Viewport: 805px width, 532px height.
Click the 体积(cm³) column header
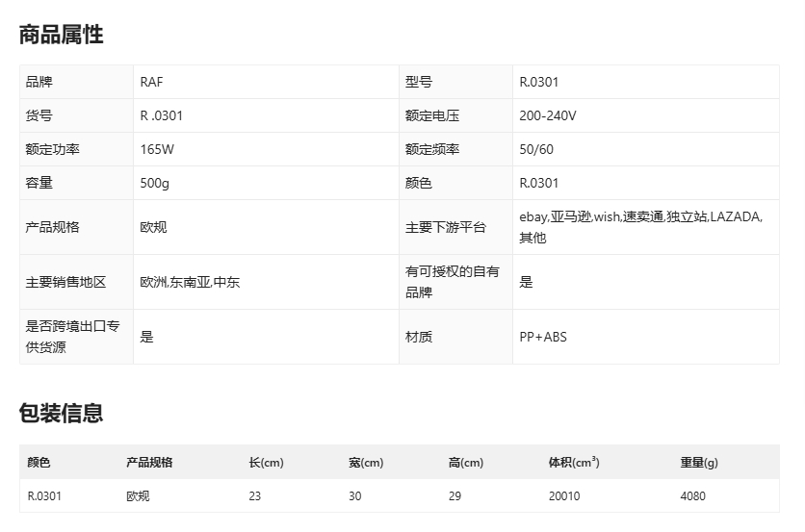pos(573,463)
